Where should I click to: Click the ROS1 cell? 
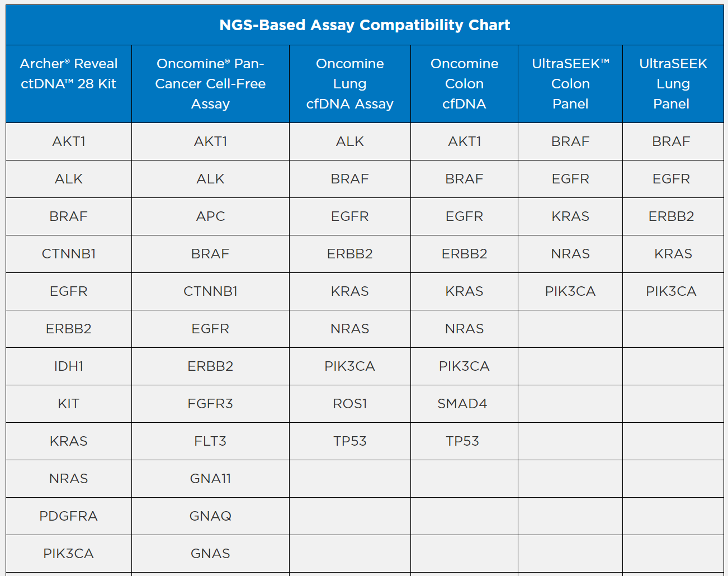(x=349, y=404)
